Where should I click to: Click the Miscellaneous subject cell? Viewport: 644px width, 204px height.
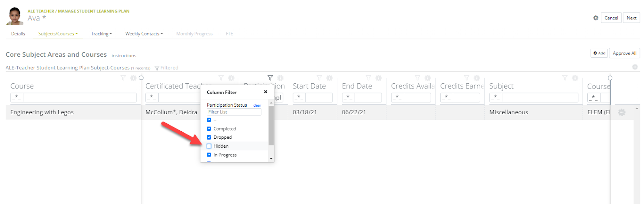coord(509,112)
